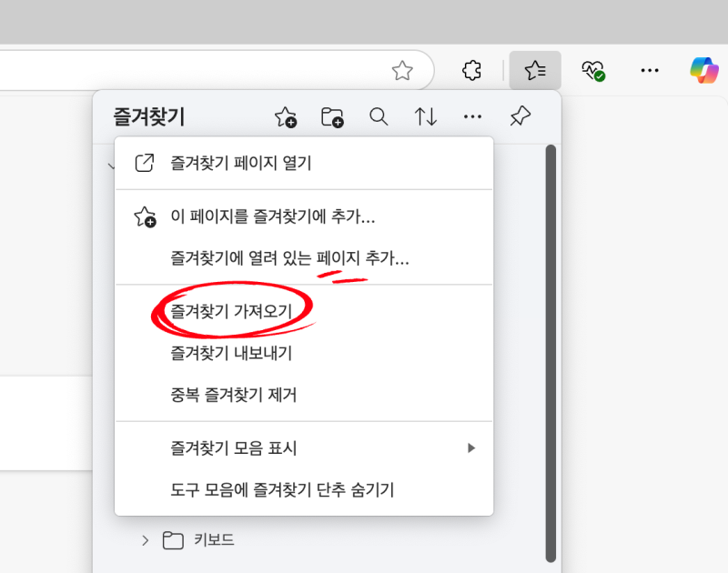Choose 중복 즐겨찾기 제거

coord(304,395)
